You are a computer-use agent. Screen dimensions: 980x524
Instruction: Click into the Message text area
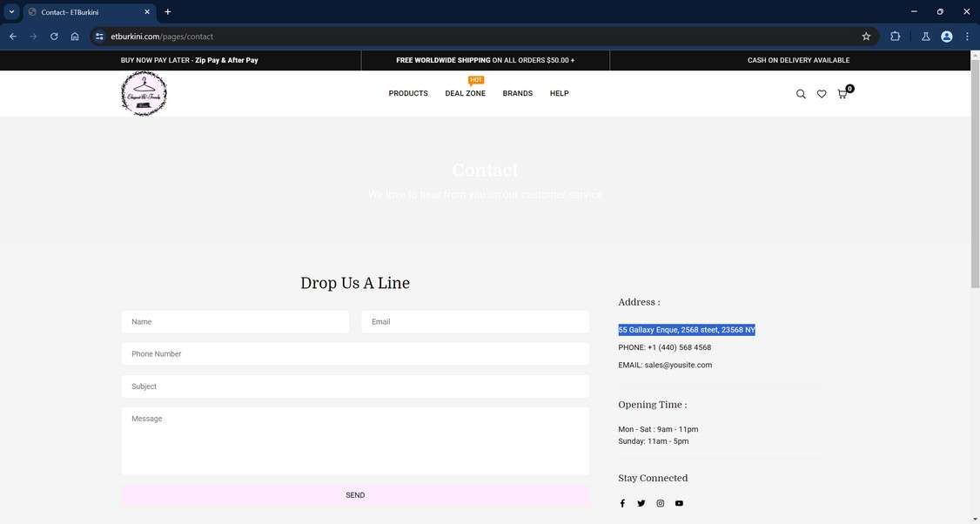pos(355,440)
